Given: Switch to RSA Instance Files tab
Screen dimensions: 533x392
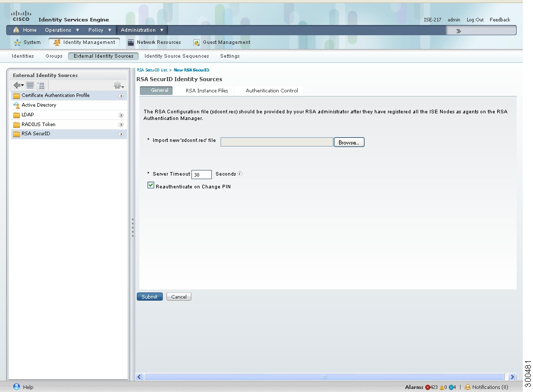Looking at the screenshot, I should pyautogui.click(x=207, y=91).
